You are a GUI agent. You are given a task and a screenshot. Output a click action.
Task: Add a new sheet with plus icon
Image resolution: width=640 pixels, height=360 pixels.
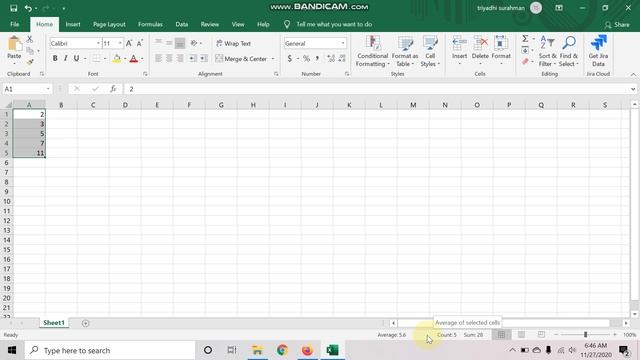(85, 323)
